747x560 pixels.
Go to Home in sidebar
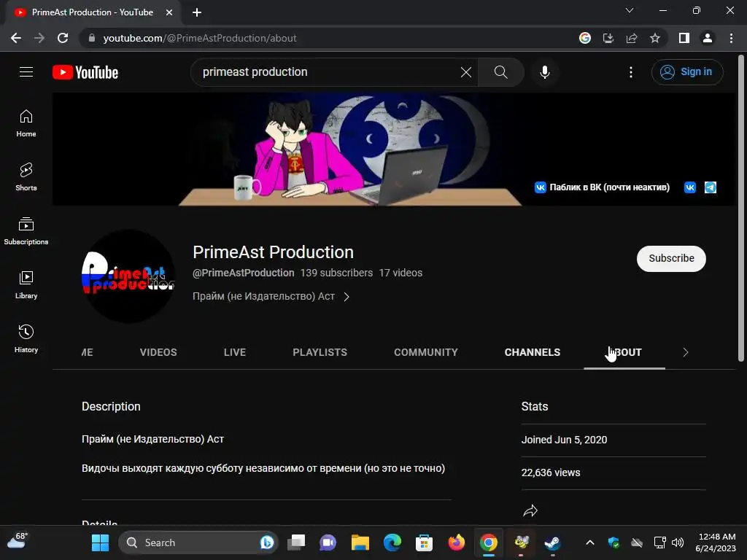[26, 123]
